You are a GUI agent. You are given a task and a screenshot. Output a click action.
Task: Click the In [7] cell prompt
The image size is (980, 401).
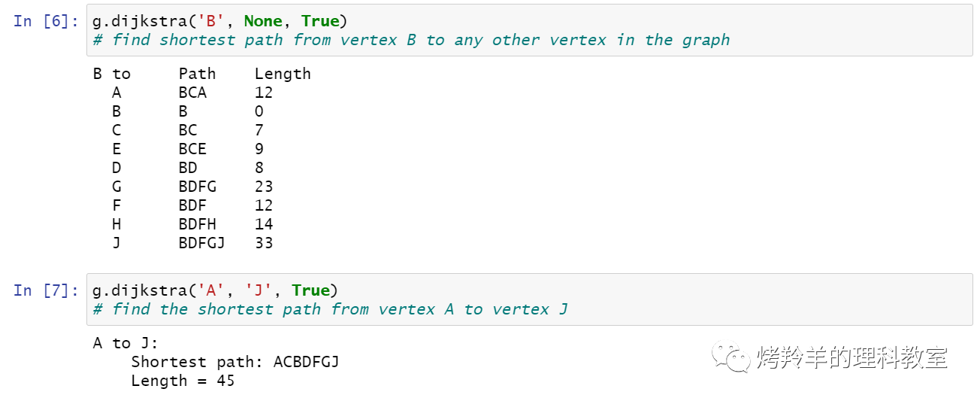point(46,290)
